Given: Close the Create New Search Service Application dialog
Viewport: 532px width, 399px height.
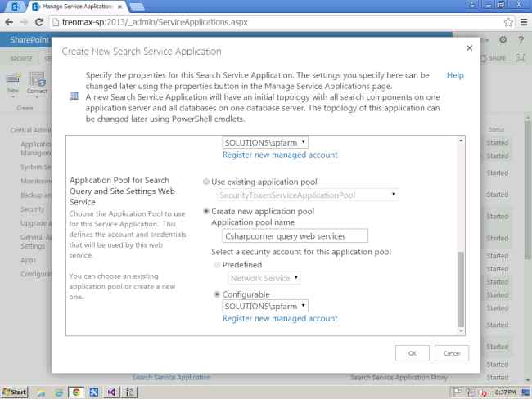Looking at the screenshot, I should click(469, 48).
